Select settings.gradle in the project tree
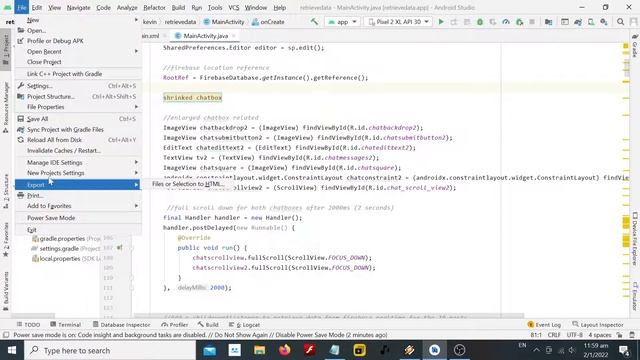The height and width of the screenshot is (360, 640). (59, 249)
